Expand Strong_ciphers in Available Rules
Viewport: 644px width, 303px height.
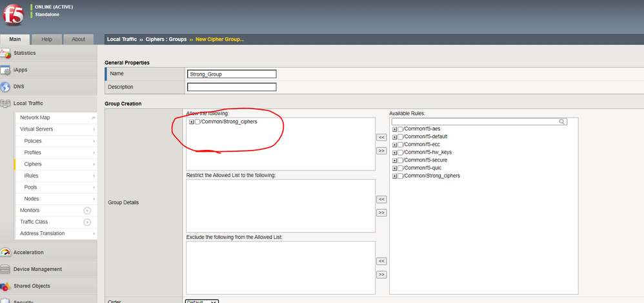pos(395,176)
